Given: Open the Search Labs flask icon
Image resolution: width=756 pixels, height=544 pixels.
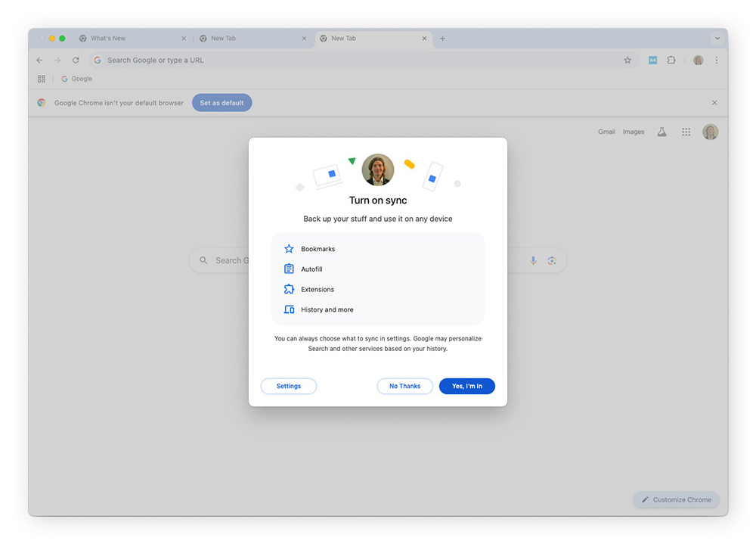Looking at the screenshot, I should (662, 132).
